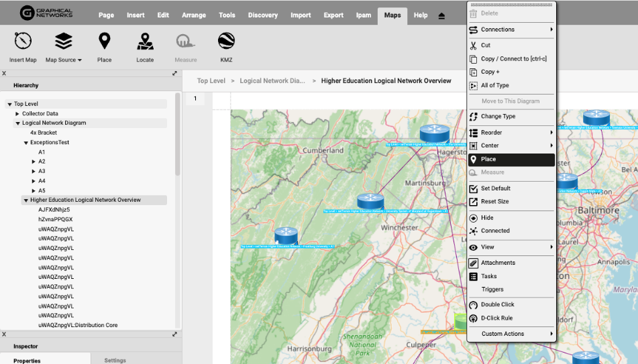Select Collector Data in hierarchy tree
The height and width of the screenshot is (364, 638).
click(40, 114)
